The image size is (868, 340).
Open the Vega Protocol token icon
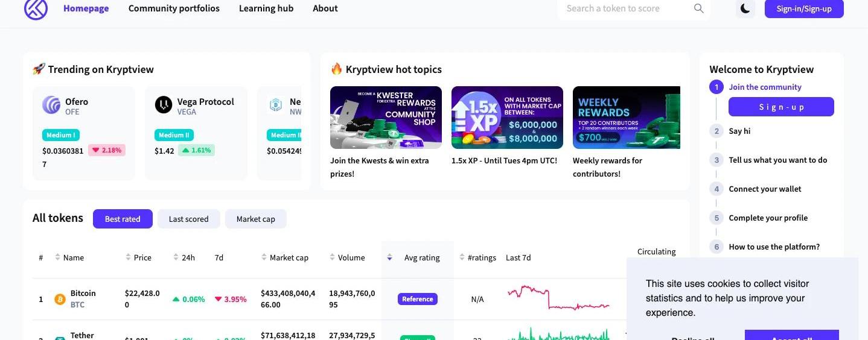[164, 105]
